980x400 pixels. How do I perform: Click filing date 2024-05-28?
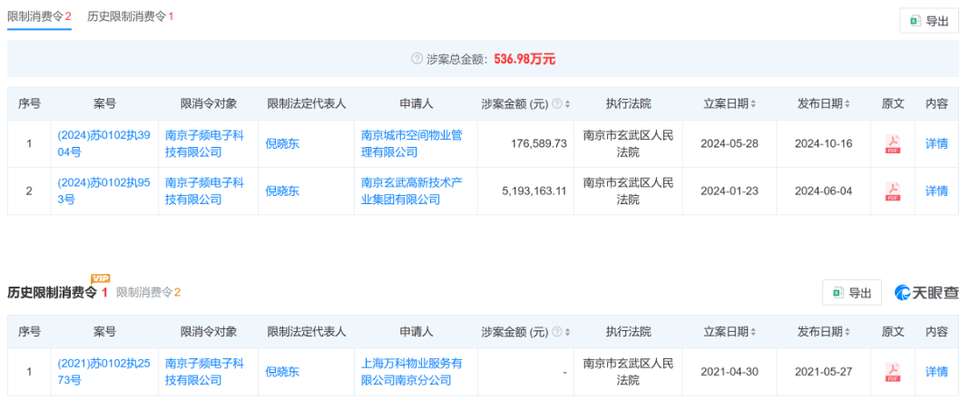(730, 143)
